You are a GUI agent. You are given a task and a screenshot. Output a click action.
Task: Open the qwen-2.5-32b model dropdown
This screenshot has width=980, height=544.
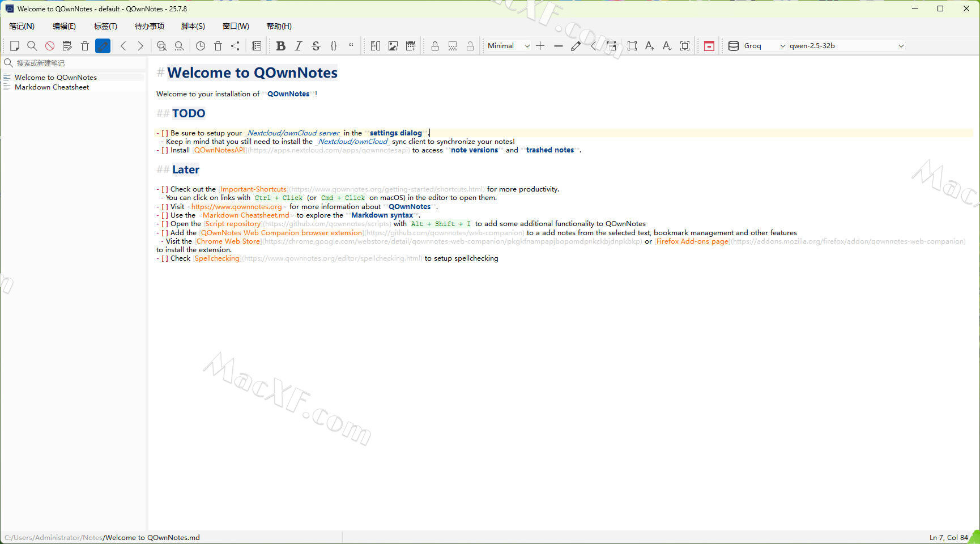click(846, 46)
